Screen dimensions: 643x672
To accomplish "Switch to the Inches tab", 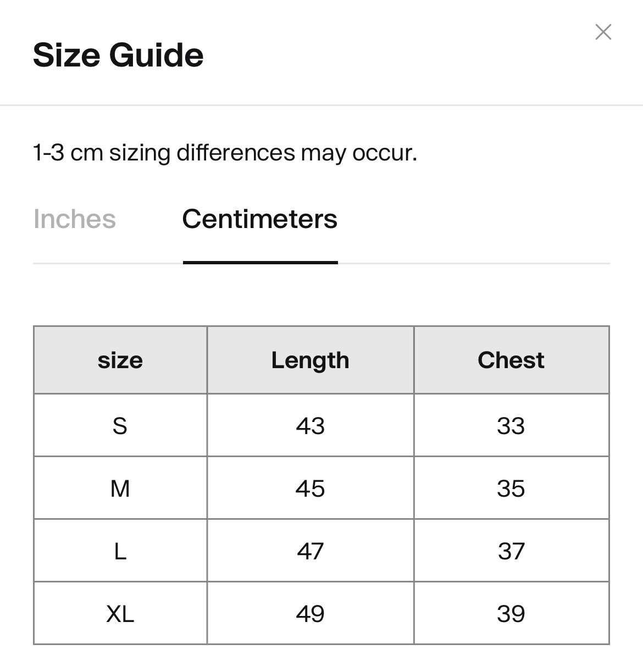I will 75,219.
